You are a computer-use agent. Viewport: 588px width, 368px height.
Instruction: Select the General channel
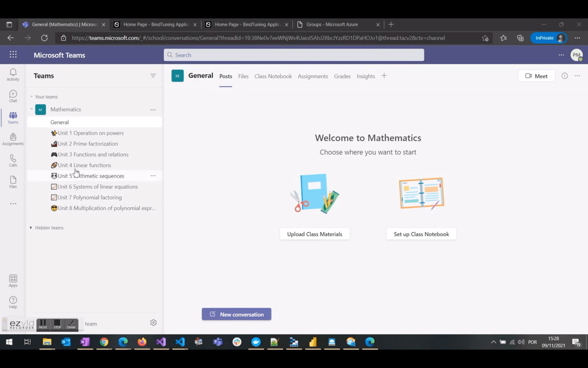pyautogui.click(x=95, y=122)
